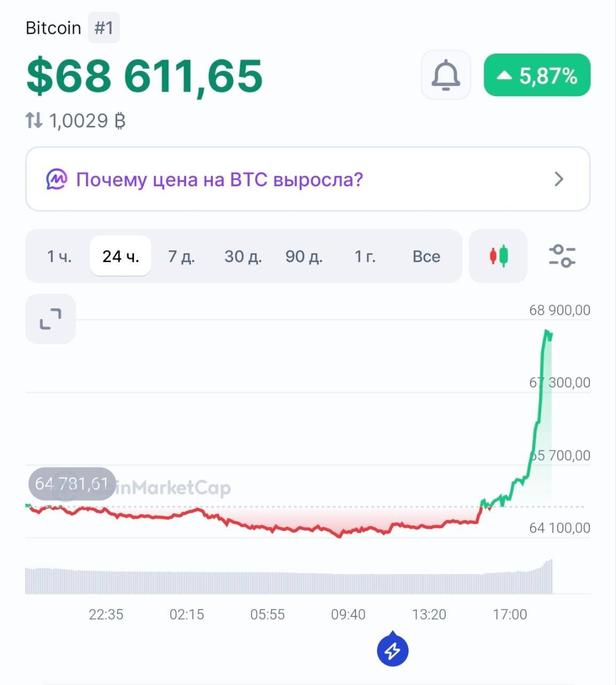The height and width of the screenshot is (685, 616).
Task: Show the Все full history range
Action: coord(426,256)
